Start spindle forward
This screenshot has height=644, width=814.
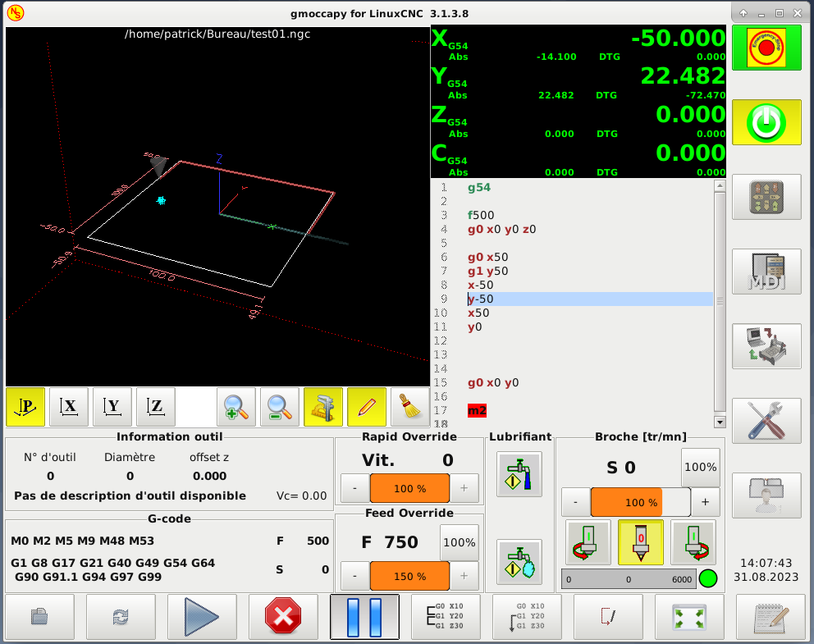coord(693,542)
